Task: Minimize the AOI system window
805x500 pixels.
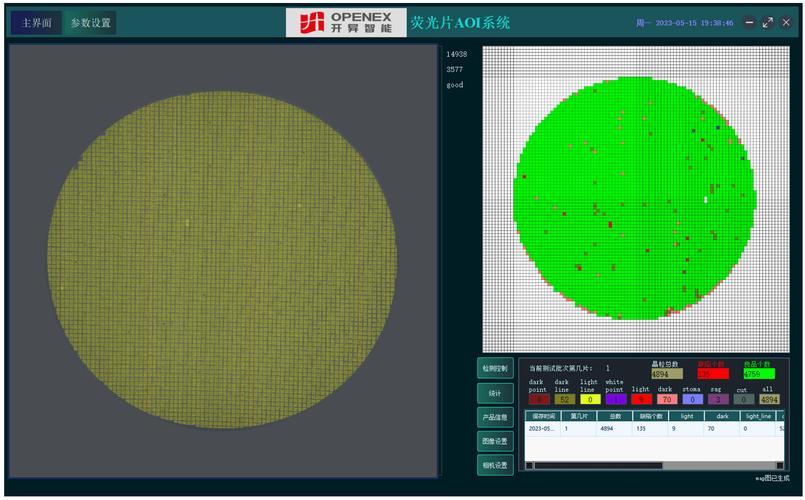Action: point(750,23)
